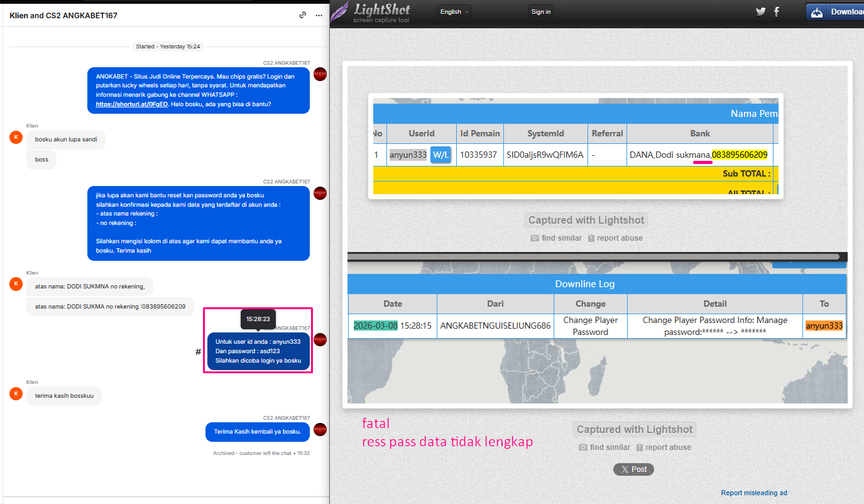Click the X Post share button
The height and width of the screenshot is (504, 864).
[x=633, y=469]
